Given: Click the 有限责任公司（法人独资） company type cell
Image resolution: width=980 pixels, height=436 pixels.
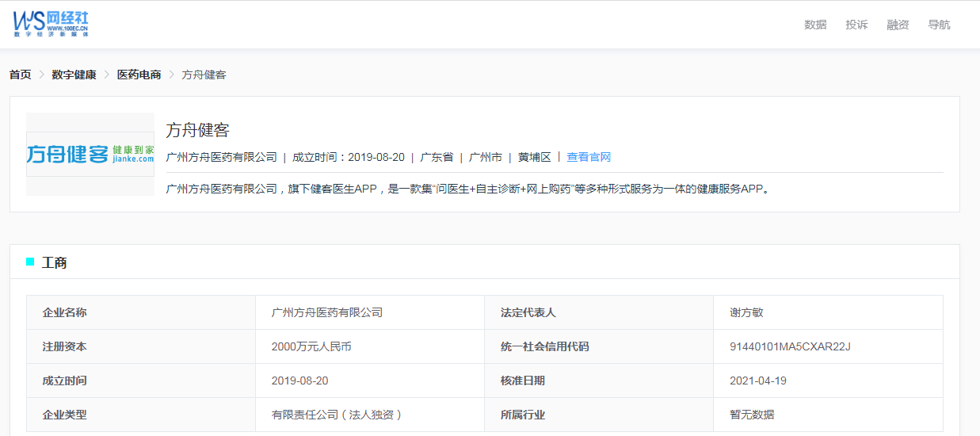Looking at the screenshot, I should click(x=337, y=415).
